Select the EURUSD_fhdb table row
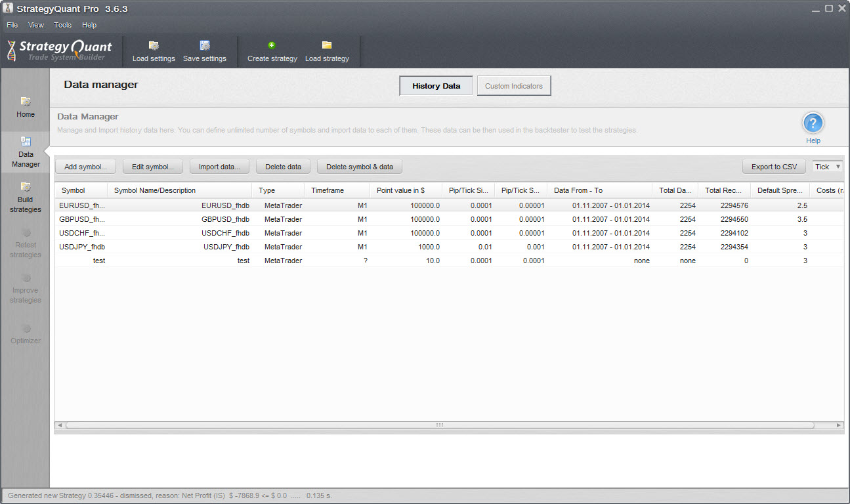The width and height of the screenshot is (850, 504). [x=449, y=205]
